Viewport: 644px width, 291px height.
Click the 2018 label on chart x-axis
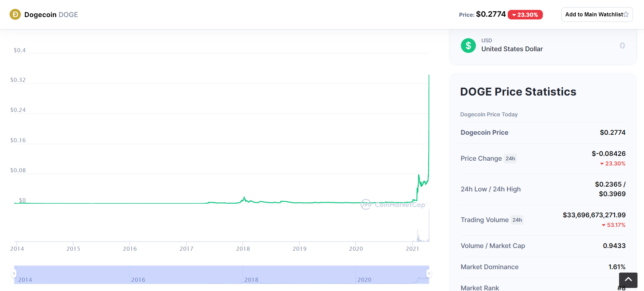pyautogui.click(x=243, y=249)
